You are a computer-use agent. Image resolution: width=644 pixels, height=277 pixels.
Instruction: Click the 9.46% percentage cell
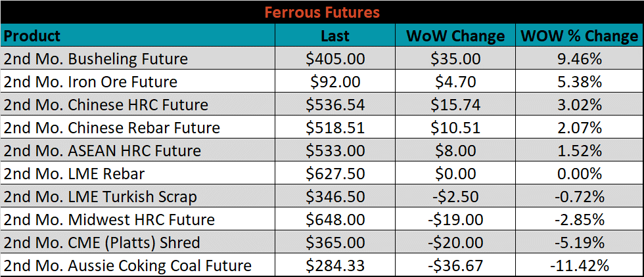pos(580,58)
